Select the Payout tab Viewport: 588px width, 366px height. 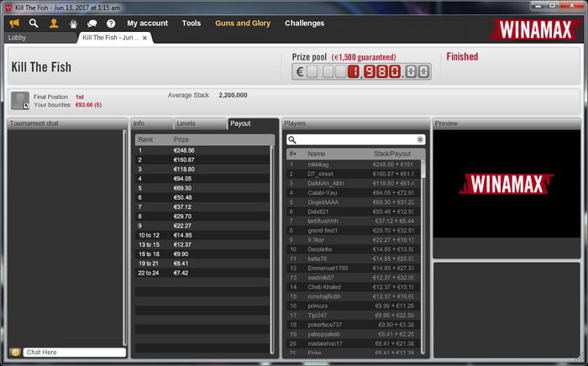pos(252,123)
